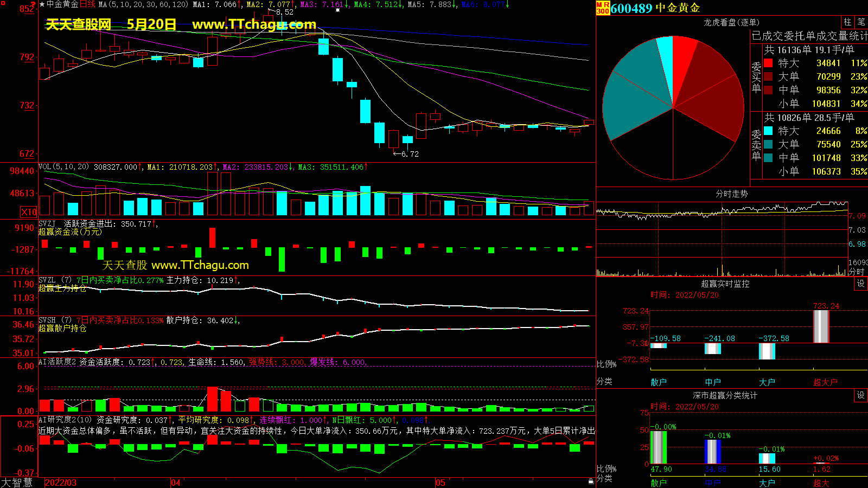Click the bright red 特大 buy-order swatch

768,63
